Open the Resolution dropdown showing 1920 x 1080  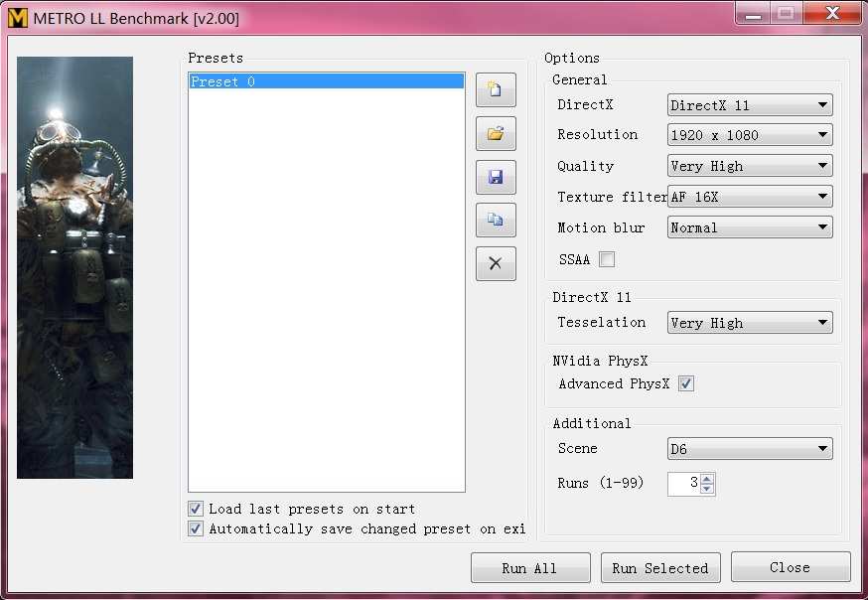pyautogui.click(x=750, y=135)
